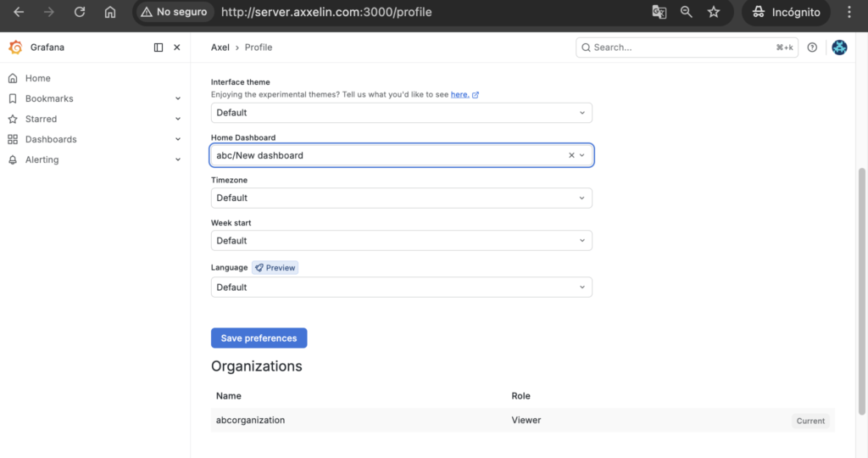Close the navigation menu with X
The height and width of the screenshot is (458, 868).
pyautogui.click(x=177, y=47)
